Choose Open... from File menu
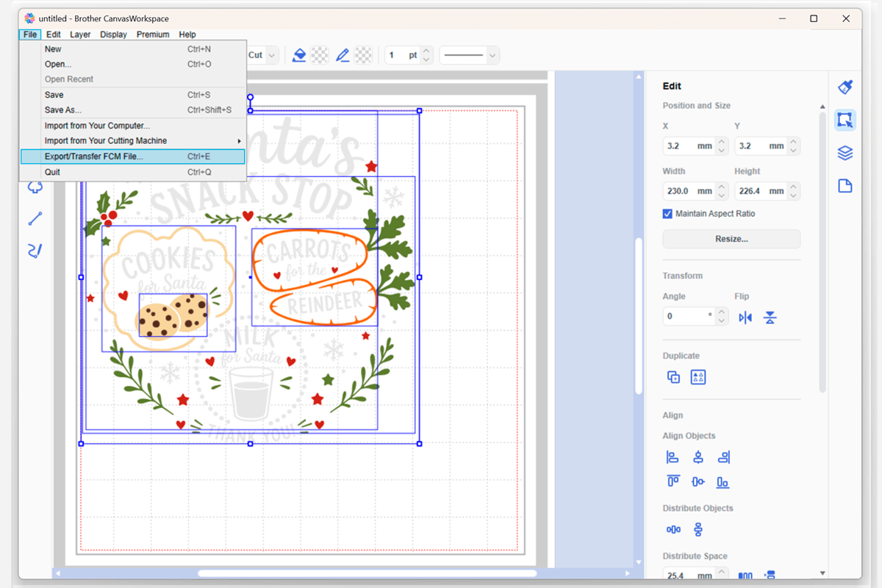Image resolution: width=882 pixels, height=588 pixels. tap(133, 64)
